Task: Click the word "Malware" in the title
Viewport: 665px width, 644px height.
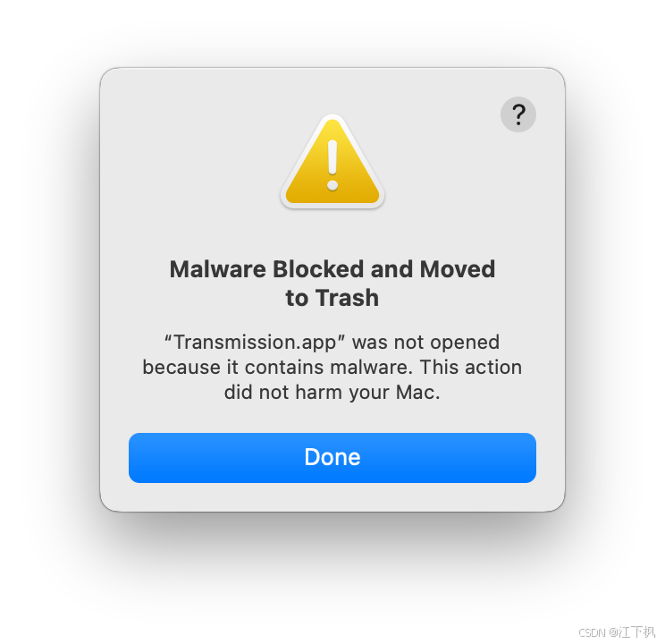Action: point(218,269)
